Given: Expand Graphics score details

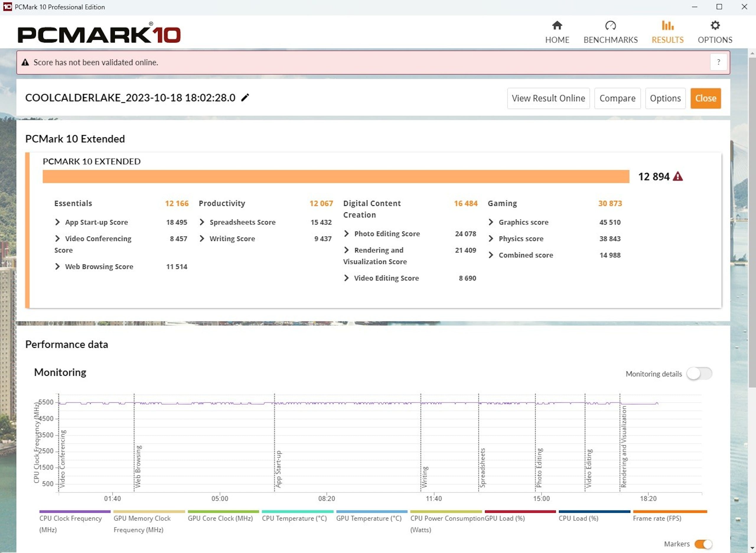Looking at the screenshot, I should (x=491, y=222).
